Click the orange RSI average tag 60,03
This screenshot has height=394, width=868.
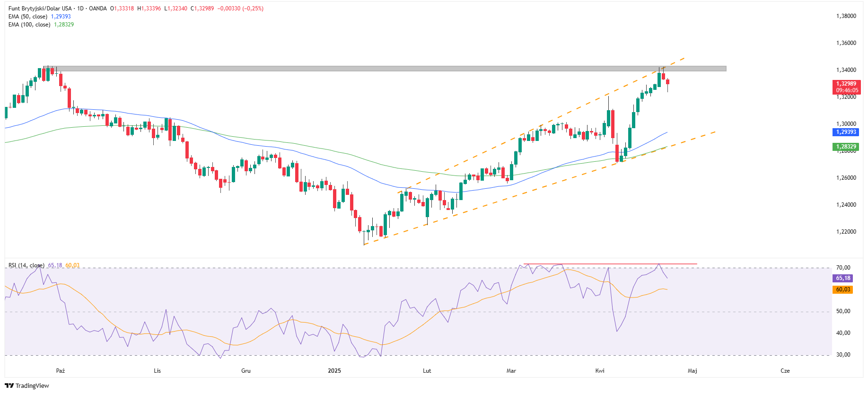tap(843, 289)
